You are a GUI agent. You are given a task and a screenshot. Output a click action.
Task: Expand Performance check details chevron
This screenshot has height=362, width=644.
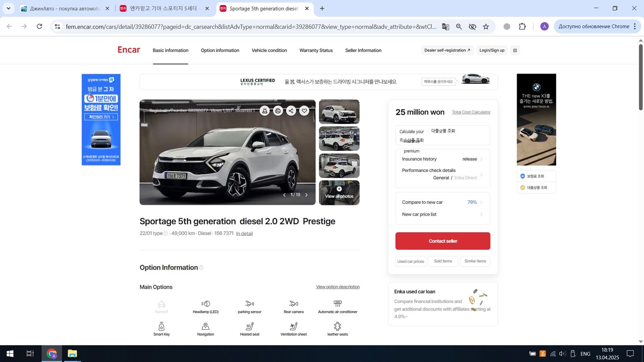click(481, 175)
